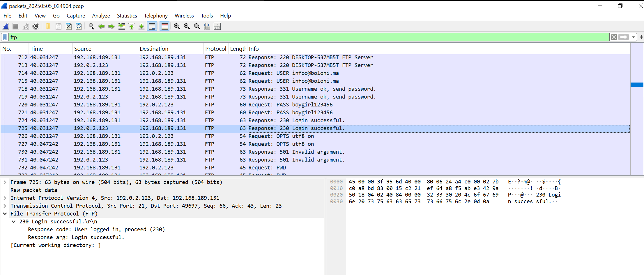
Task: Click into the ftp display filter field
Action: (309, 37)
